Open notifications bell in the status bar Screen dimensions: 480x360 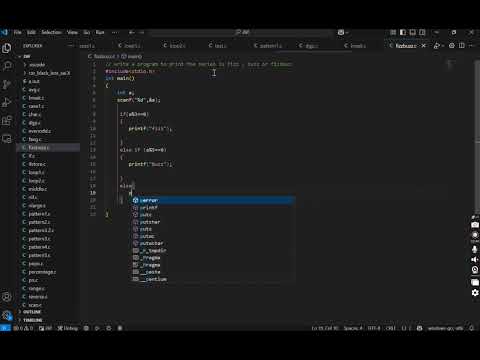[472, 328]
